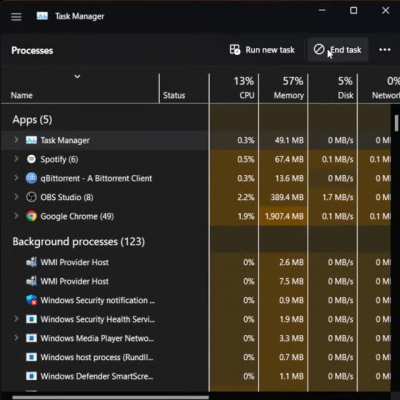The height and width of the screenshot is (400, 400).
Task: Click Chrome's 1,907.4 MB memory value
Action: pyautogui.click(x=284, y=216)
